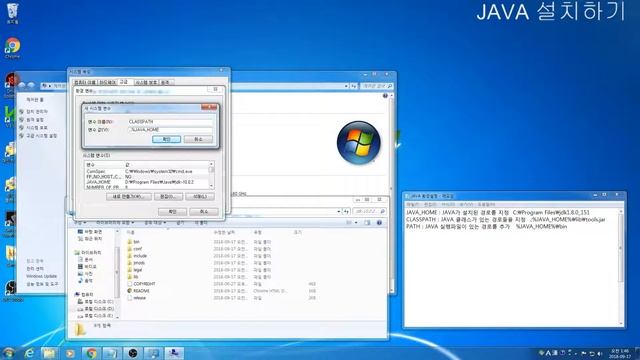Click variable value field containing %JAVA_HOME

[x=170, y=129]
